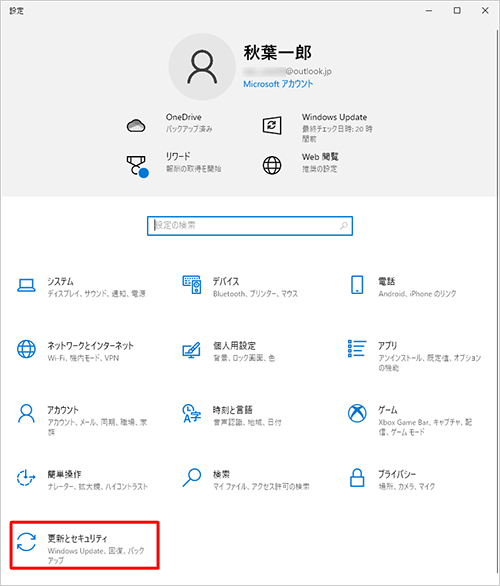Screen dimensions: 500x586
Task: Click the Windows Update label text
Action: pyautogui.click(x=334, y=117)
